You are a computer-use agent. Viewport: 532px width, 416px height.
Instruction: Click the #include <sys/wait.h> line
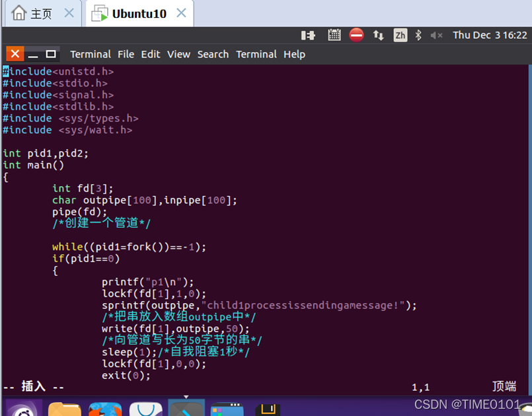click(x=67, y=130)
